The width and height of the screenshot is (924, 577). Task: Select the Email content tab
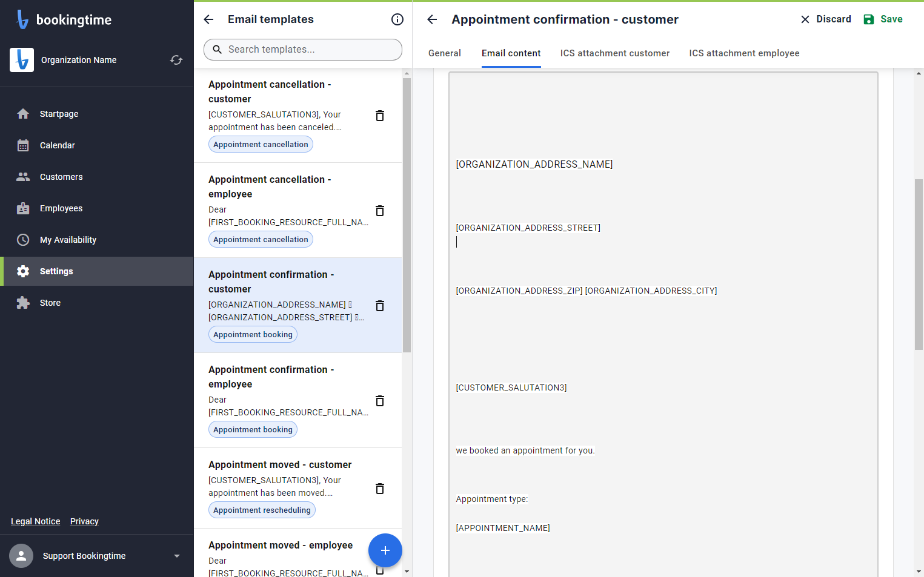click(x=511, y=53)
